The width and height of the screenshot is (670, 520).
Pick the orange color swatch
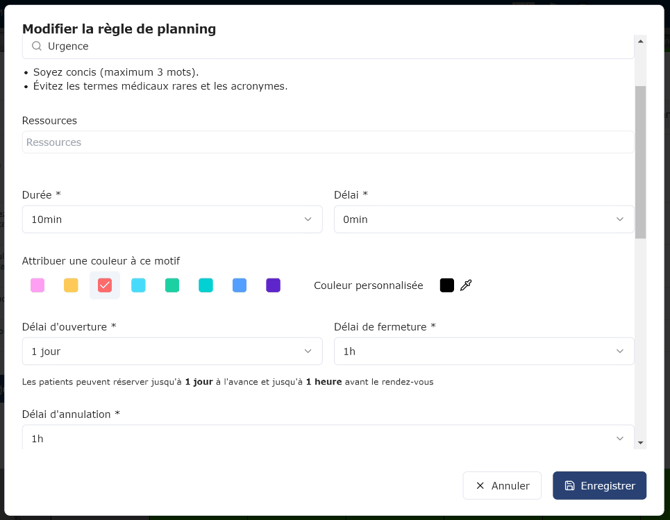point(71,285)
